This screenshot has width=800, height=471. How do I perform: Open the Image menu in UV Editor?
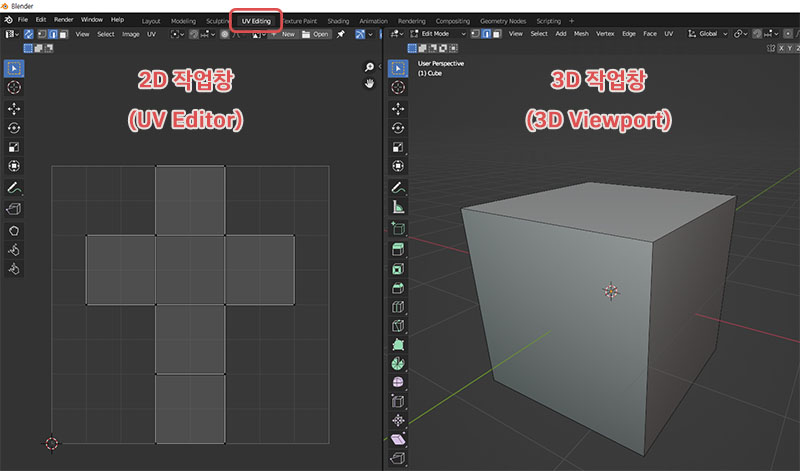[131, 34]
